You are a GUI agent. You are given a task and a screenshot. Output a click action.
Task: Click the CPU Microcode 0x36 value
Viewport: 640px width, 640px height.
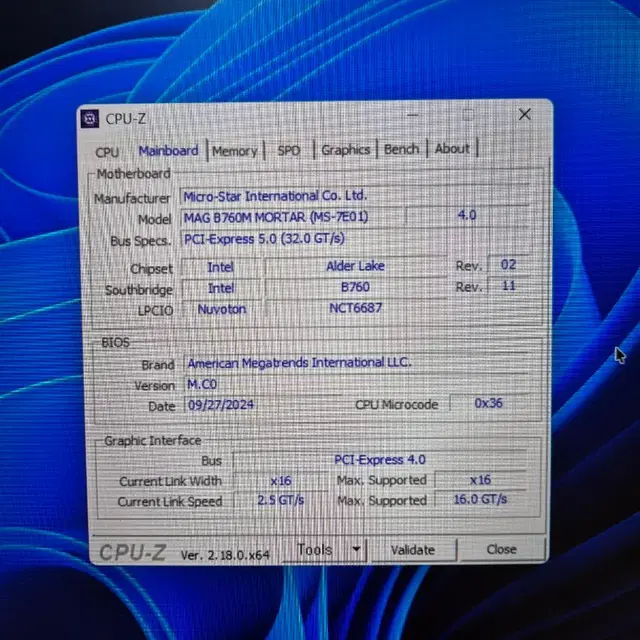(x=489, y=403)
